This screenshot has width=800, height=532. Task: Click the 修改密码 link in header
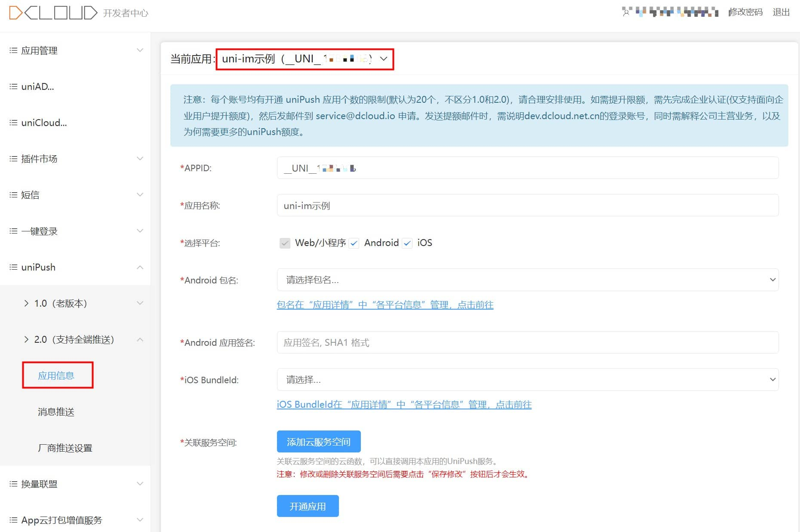tap(745, 12)
